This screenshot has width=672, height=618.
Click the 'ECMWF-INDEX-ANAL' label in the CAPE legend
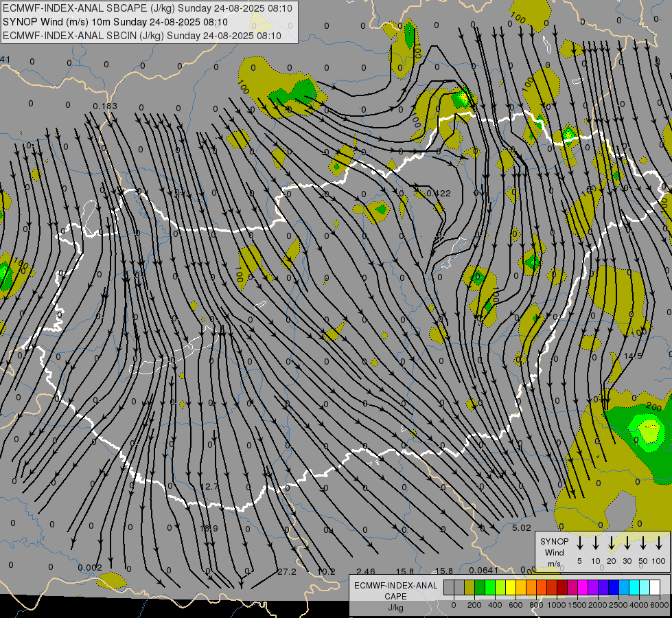(395, 586)
